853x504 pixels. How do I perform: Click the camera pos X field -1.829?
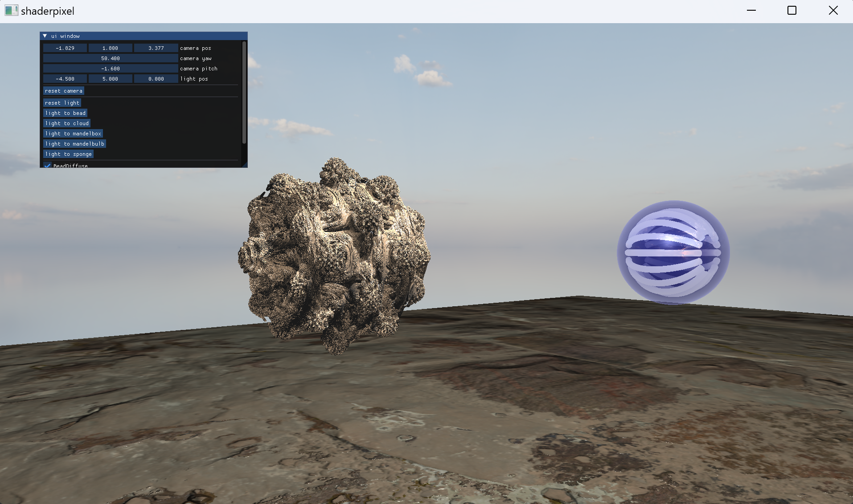pyautogui.click(x=65, y=48)
